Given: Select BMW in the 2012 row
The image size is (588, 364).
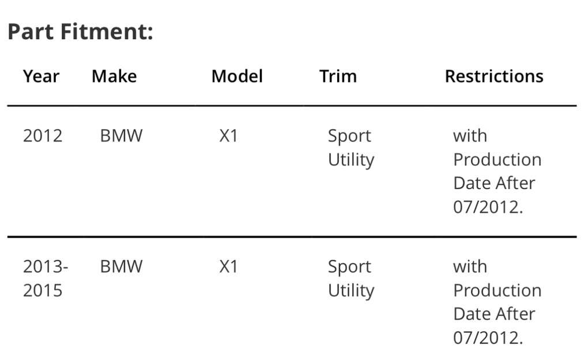Looking at the screenshot, I should [121, 136].
